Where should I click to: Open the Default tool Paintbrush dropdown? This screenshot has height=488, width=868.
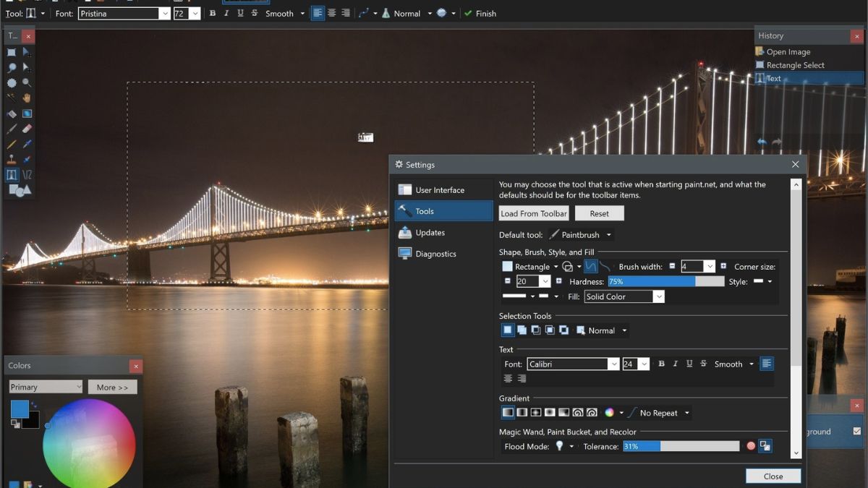click(x=580, y=235)
